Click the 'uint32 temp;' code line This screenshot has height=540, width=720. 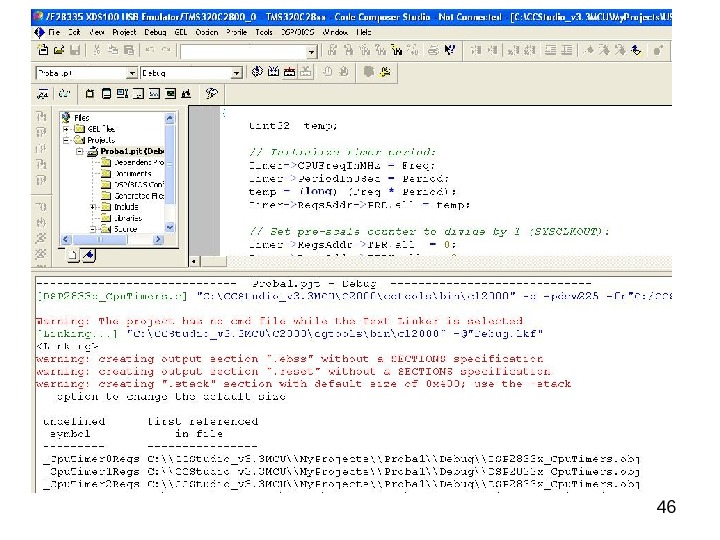pos(293,126)
